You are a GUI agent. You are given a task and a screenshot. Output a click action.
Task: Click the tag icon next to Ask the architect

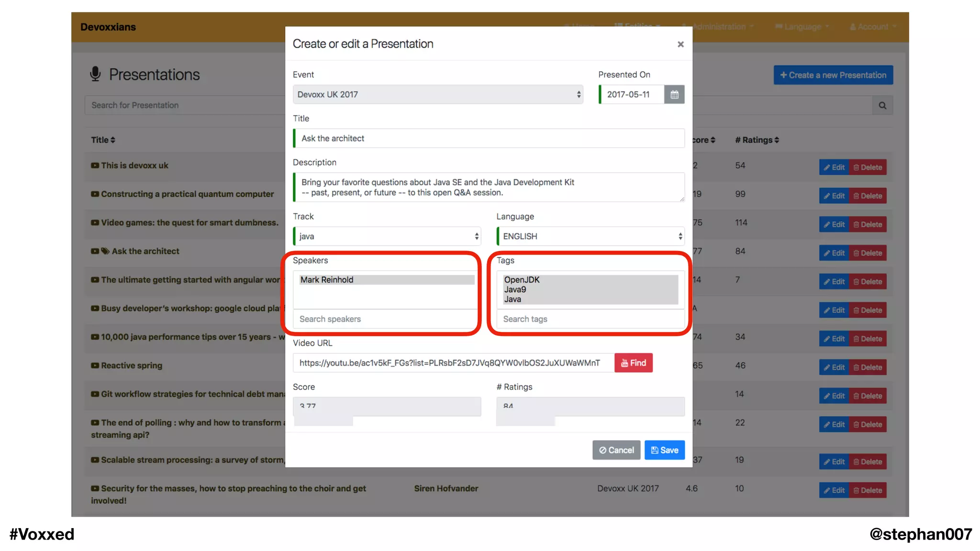point(105,251)
